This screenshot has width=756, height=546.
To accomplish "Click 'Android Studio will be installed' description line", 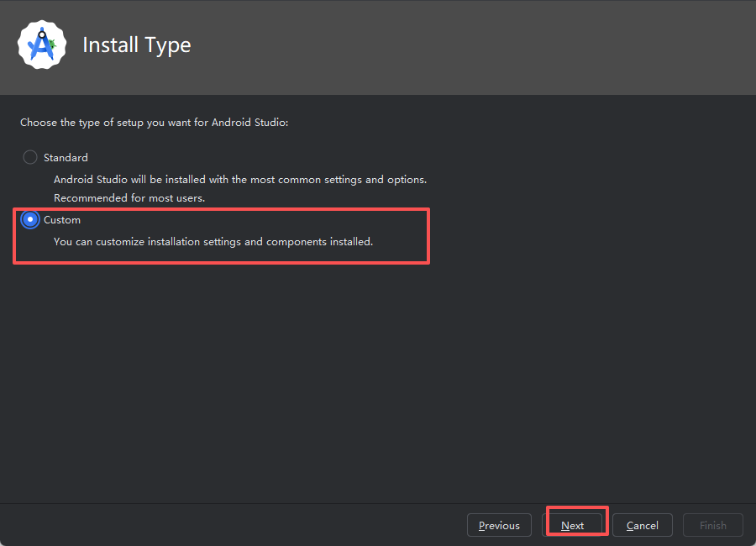I will pyautogui.click(x=240, y=180).
